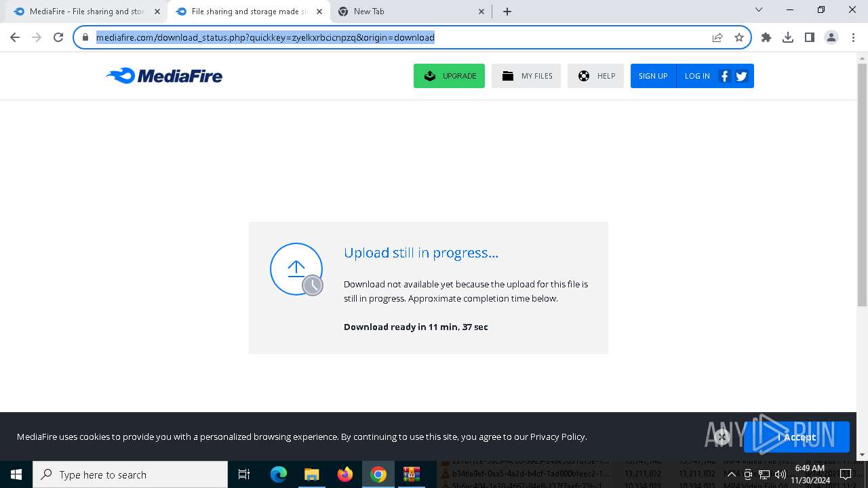The height and width of the screenshot is (488, 868).
Task: Open the UPGRADE button
Action: [449, 76]
